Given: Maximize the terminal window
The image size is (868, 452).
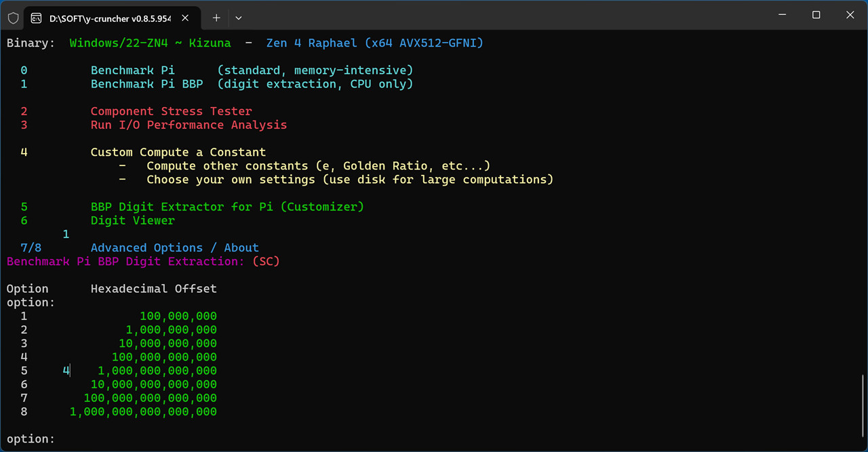Looking at the screenshot, I should click(x=816, y=15).
